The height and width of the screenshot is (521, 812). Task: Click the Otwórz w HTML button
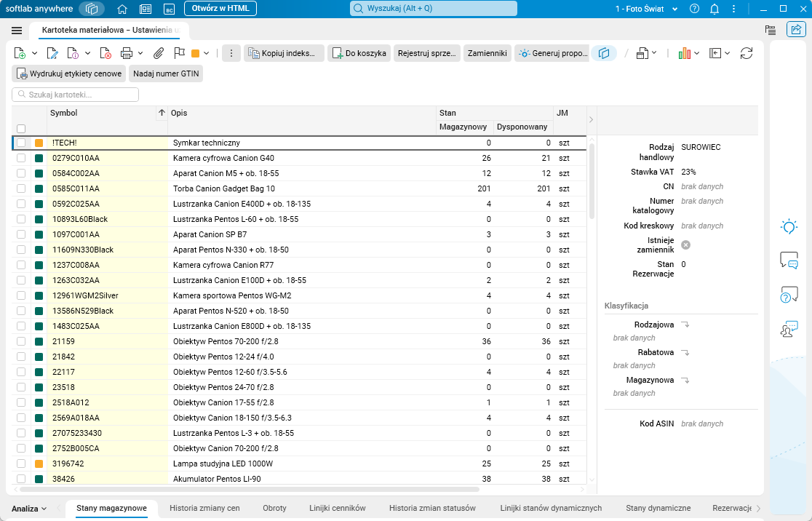220,8
